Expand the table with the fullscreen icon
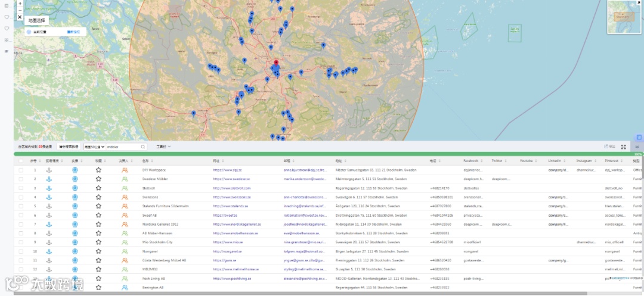This screenshot has height=296, width=644. (624, 147)
